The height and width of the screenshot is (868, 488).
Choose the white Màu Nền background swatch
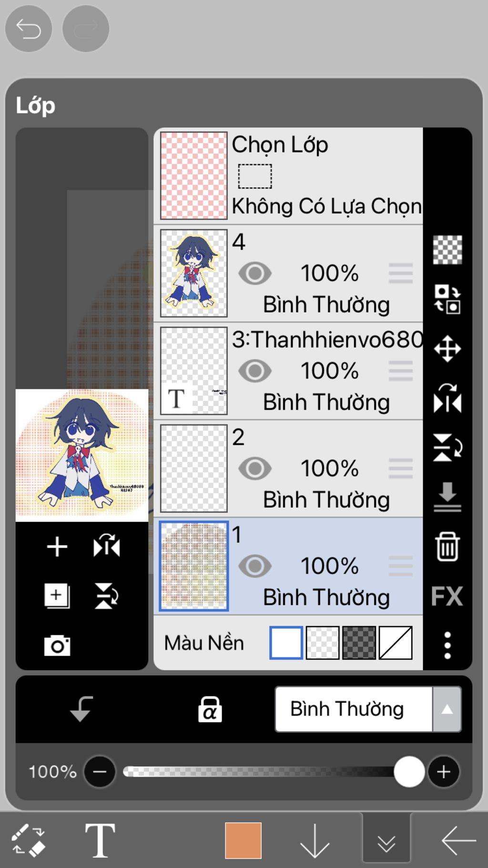point(286,643)
